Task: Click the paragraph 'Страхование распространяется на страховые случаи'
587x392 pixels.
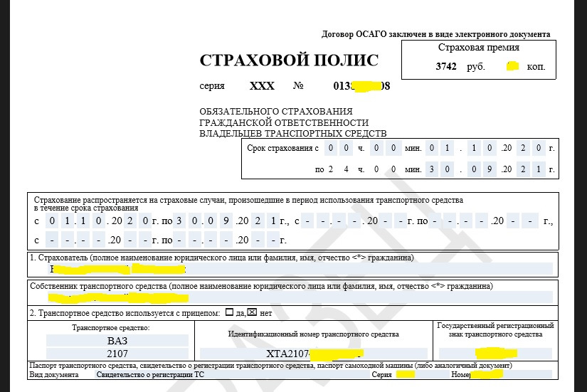Action: pos(248,200)
